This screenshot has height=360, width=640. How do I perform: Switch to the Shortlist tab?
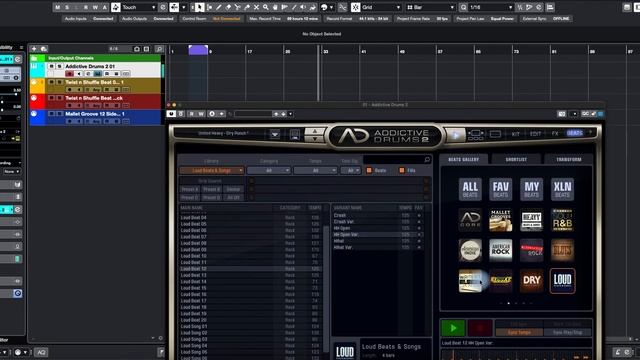point(516,159)
